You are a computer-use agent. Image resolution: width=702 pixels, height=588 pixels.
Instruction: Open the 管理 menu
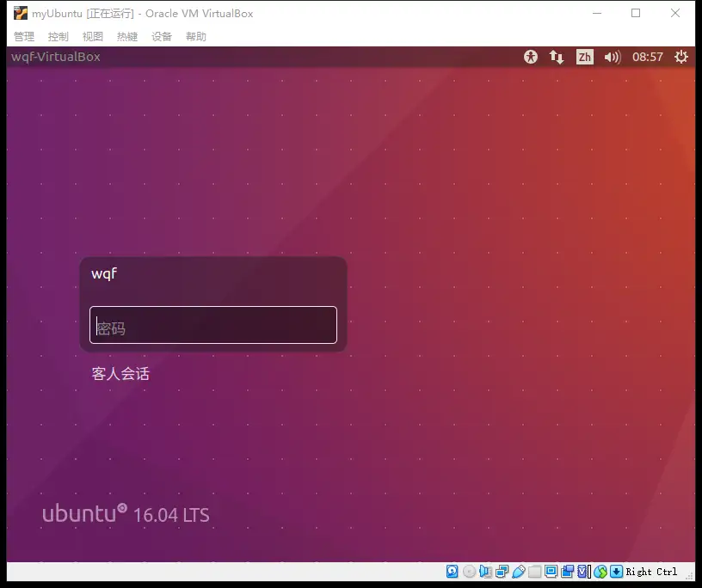(24, 36)
